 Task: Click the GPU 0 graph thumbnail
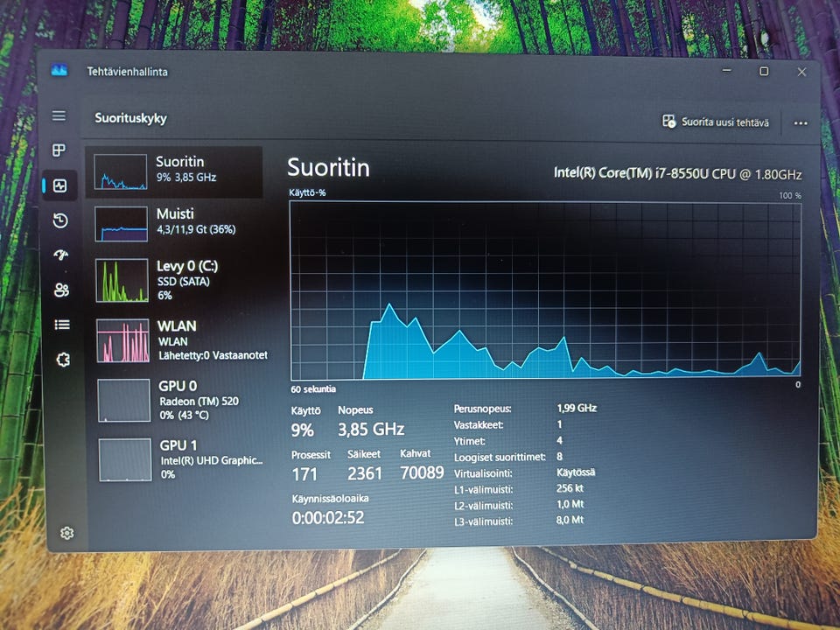pyautogui.click(x=124, y=400)
